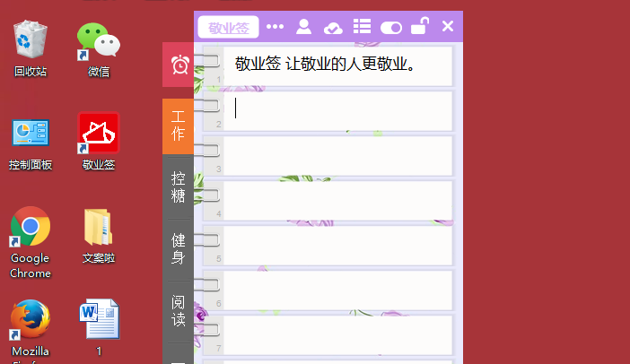This screenshot has width=630, height=364.
Task: Select the 控制面板 control panel desktop icon
Action: (31, 143)
